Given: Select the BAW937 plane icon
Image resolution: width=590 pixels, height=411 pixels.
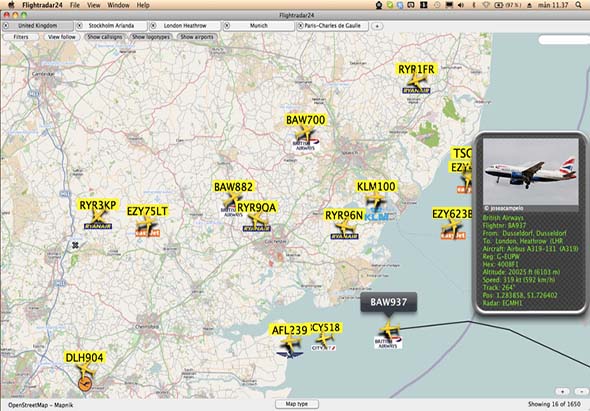Looking at the screenshot, I should pyautogui.click(x=389, y=329).
